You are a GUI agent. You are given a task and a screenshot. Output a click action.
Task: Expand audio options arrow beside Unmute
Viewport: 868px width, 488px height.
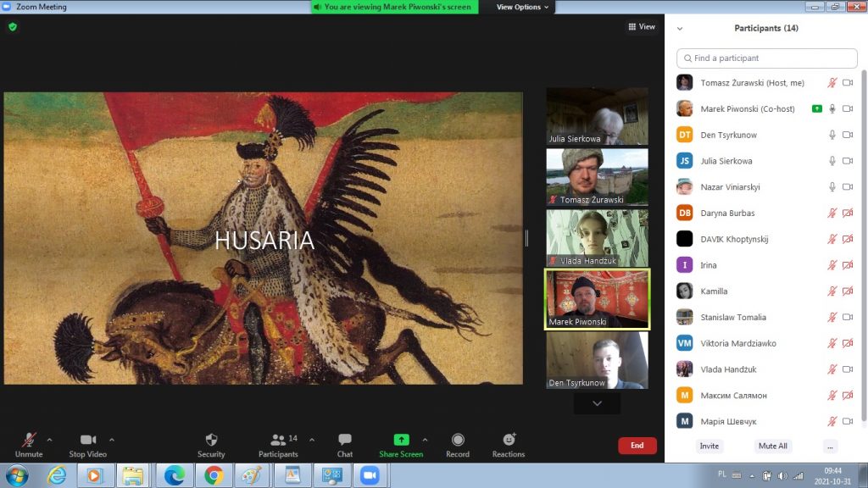point(49,440)
